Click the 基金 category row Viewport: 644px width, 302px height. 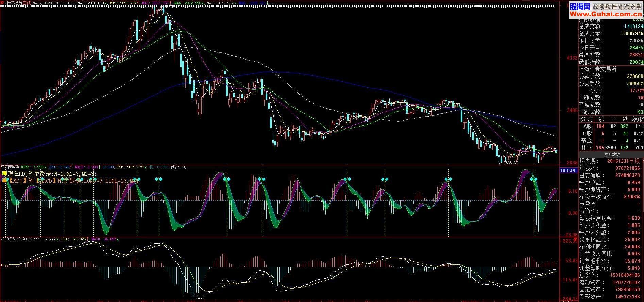[x=611, y=140]
